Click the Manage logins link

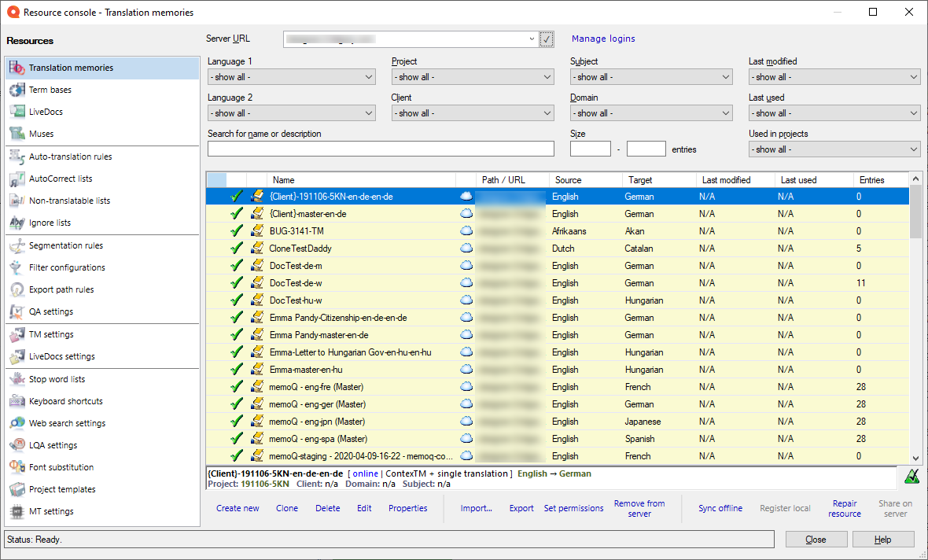click(x=603, y=39)
